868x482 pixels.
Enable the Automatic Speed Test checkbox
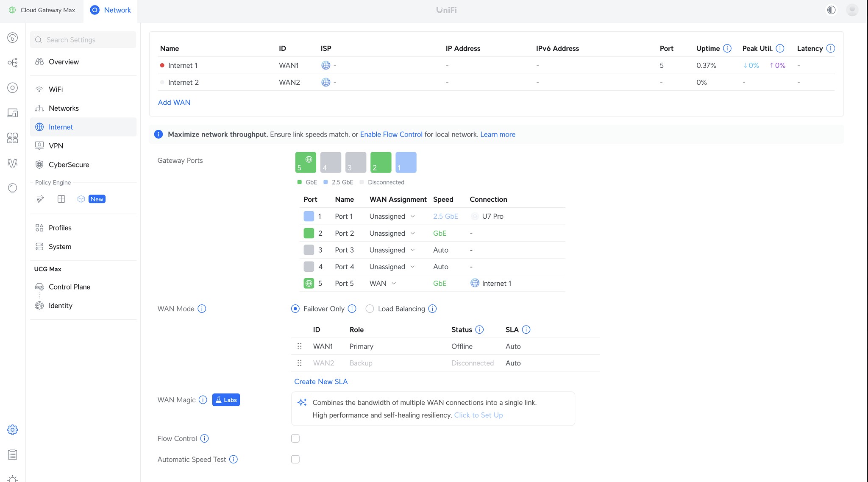click(295, 459)
